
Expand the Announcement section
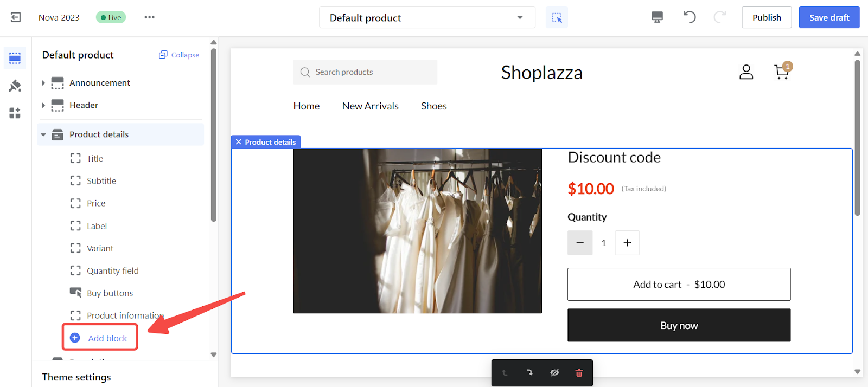pos(43,83)
